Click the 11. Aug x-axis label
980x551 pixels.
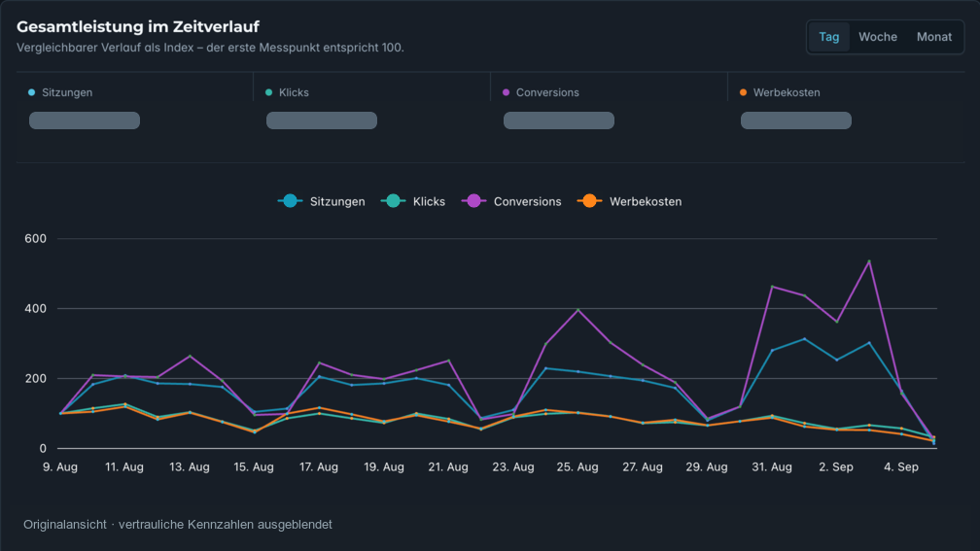124,466
